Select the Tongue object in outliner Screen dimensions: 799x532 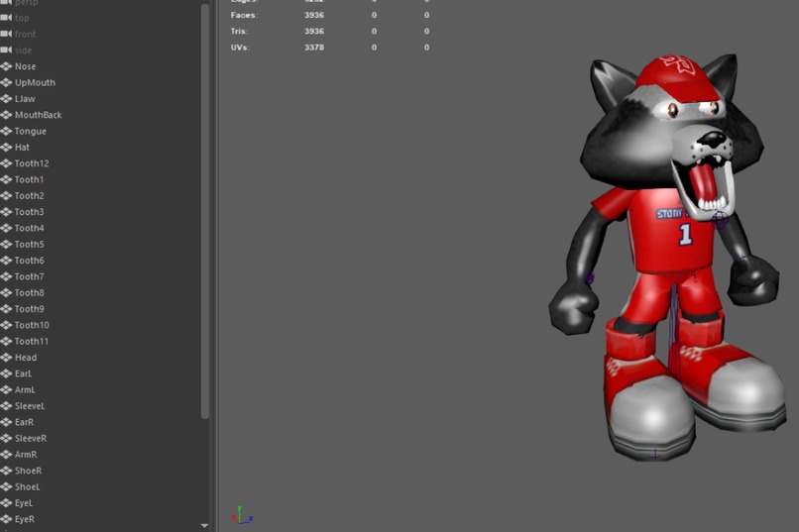coord(31,131)
